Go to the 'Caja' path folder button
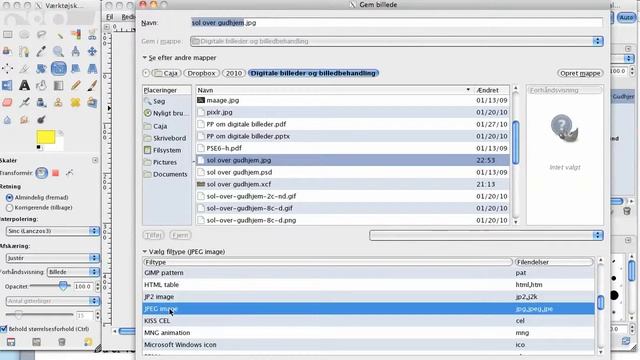Viewport: 640px width, 360px height. click(x=166, y=73)
